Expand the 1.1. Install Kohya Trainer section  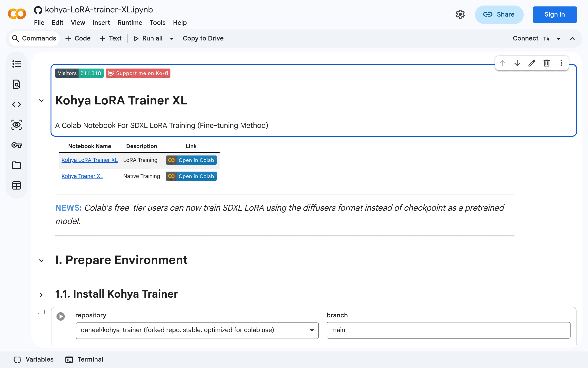point(41,295)
